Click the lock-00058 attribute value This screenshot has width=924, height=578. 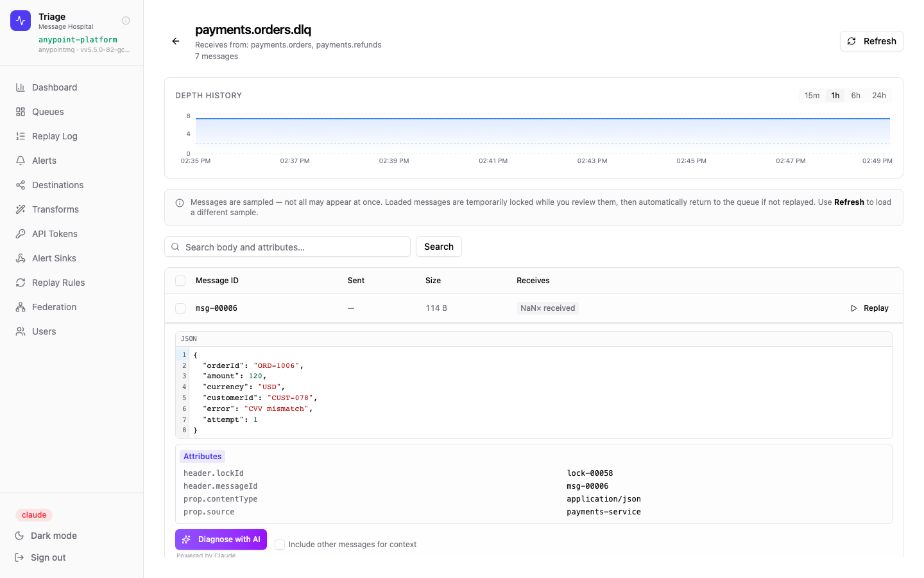pyautogui.click(x=590, y=473)
